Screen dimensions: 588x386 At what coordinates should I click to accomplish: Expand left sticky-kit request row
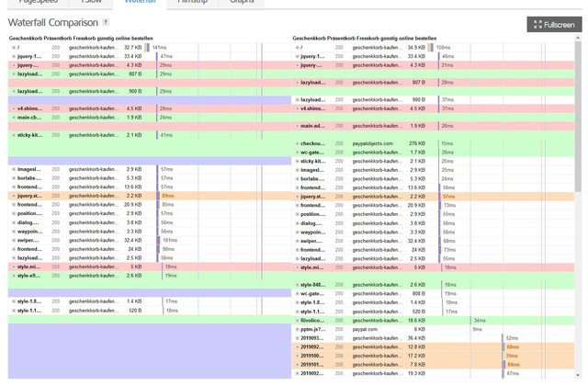pos(14,135)
